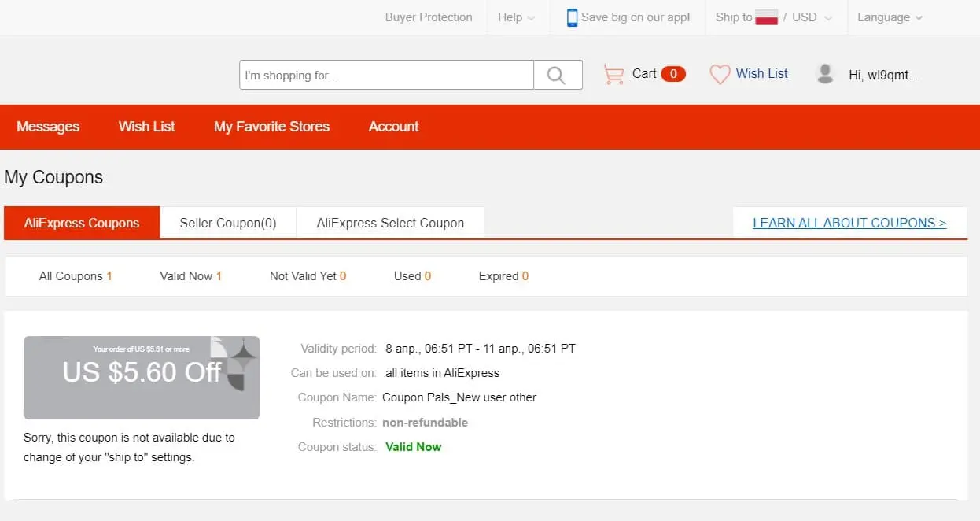Image resolution: width=980 pixels, height=521 pixels.
Task: Show Expired coupons
Action: click(503, 276)
